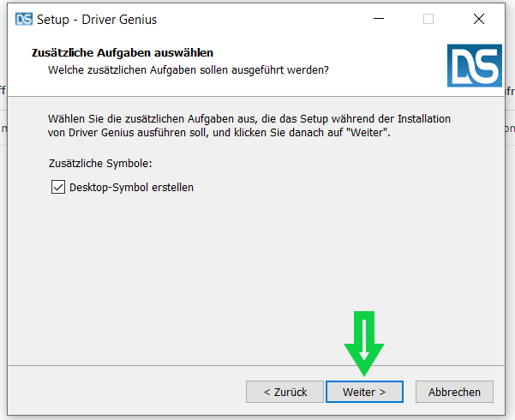Image resolution: width=515 pixels, height=420 pixels.
Task: Click the 'Welche zusätzlichen Aufgaben sollen ausgeführt werden?' text
Action: 189,70
